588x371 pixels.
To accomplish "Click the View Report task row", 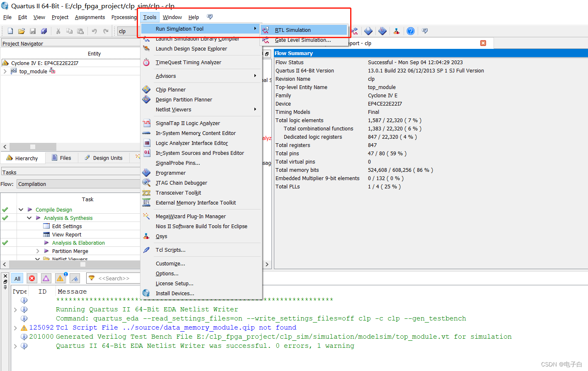I will [x=67, y=234].
